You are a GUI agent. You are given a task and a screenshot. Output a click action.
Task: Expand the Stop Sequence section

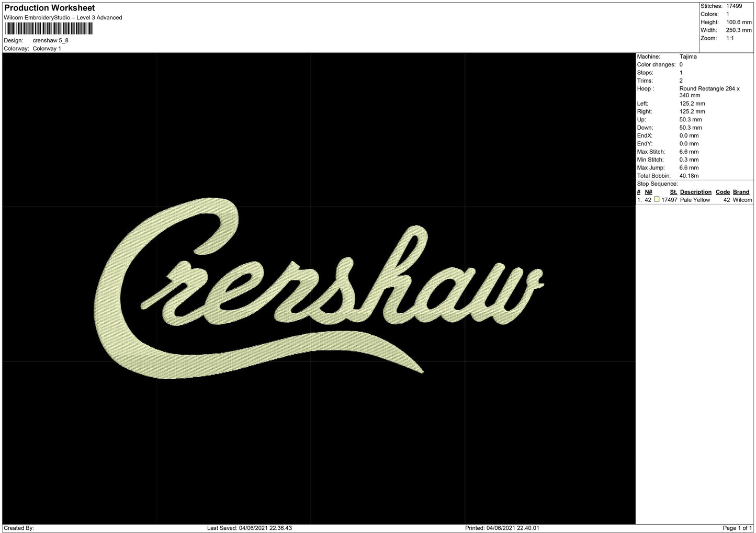pos(658,184)
